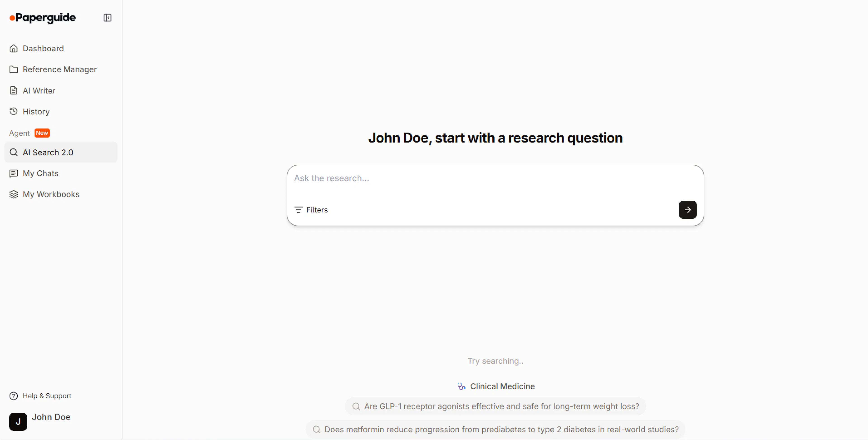The image size is (868, 440).
Task: Submit the search with the arrow button
Action: 687,210
